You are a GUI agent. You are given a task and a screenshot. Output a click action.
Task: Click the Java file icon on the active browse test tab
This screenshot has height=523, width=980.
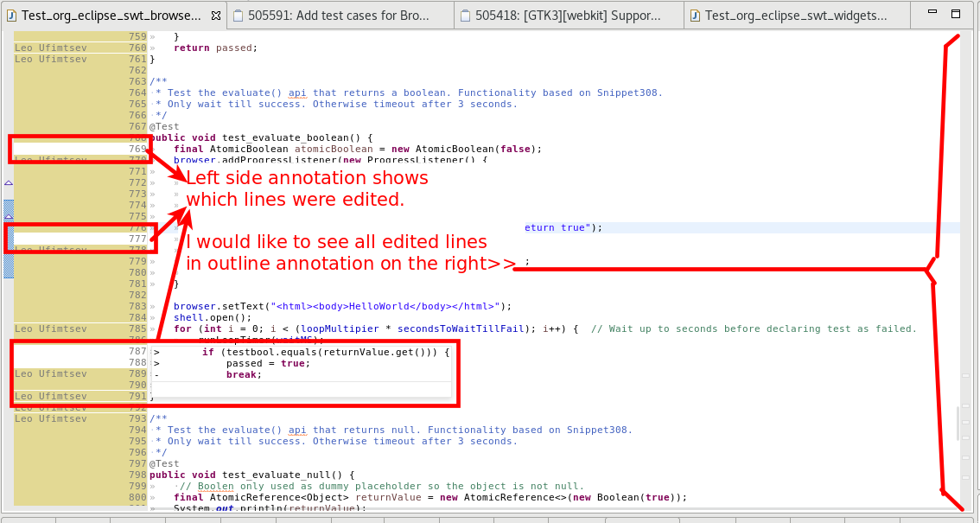click(10, 15)
